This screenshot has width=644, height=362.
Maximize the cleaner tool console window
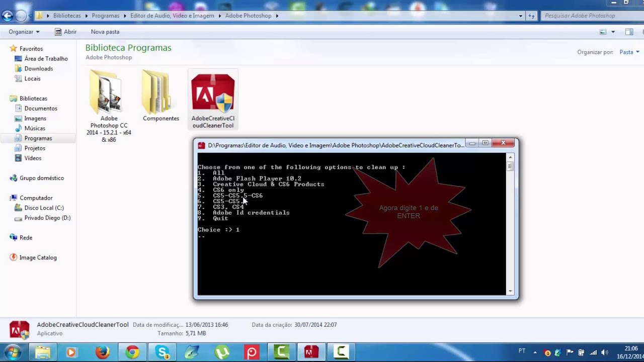click(485, 143)
